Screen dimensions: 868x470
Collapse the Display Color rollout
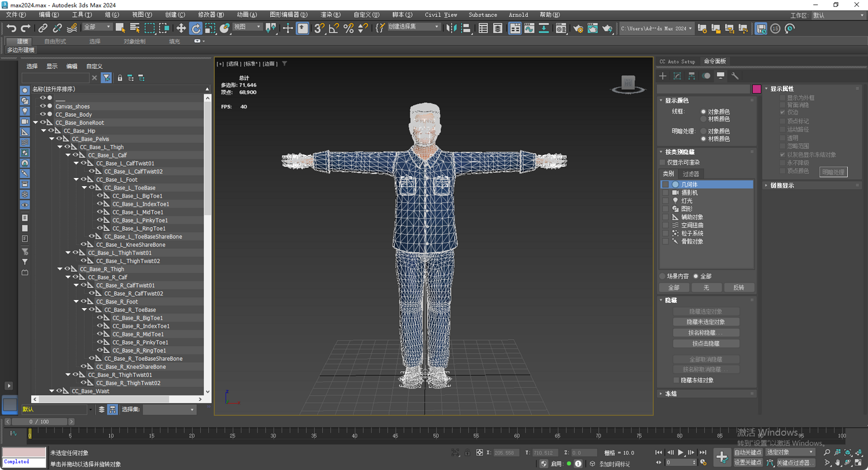(661, 101)
